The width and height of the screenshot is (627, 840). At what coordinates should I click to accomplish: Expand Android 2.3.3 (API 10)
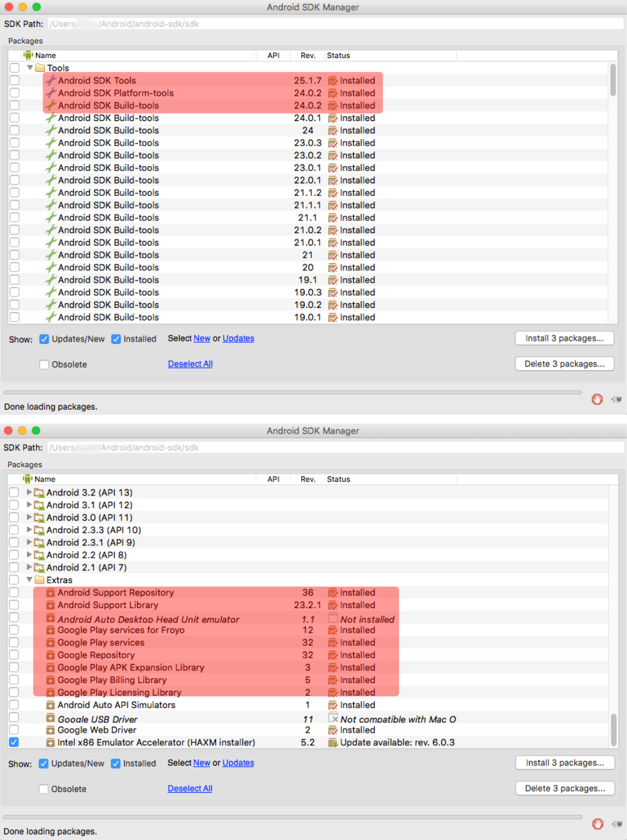point(29,530)
